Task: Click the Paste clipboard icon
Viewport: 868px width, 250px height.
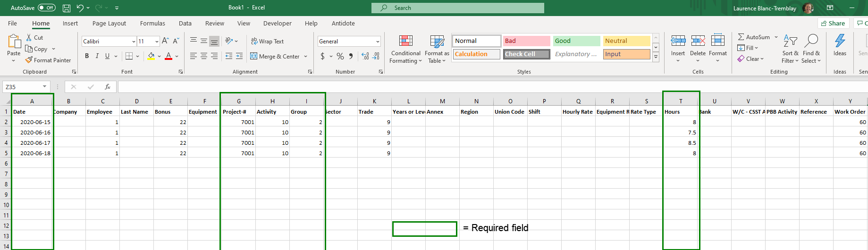Action: [x=14, y=42]
